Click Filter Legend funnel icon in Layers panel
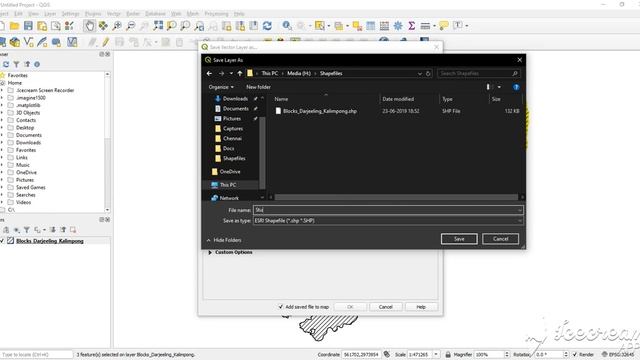Viewport: 640px width, 360px height. pos(27,230)
